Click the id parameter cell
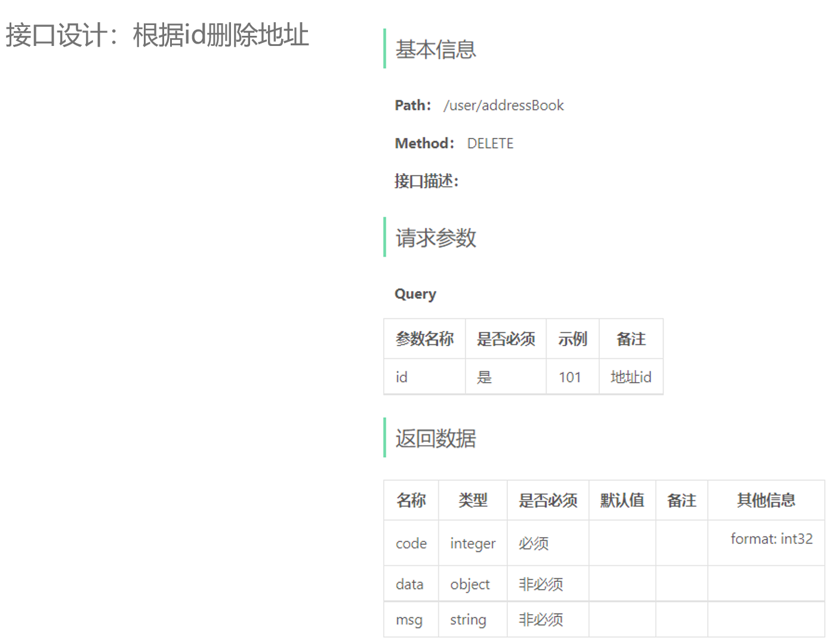This screenshot has width=832, height=644. pos(401,377)
